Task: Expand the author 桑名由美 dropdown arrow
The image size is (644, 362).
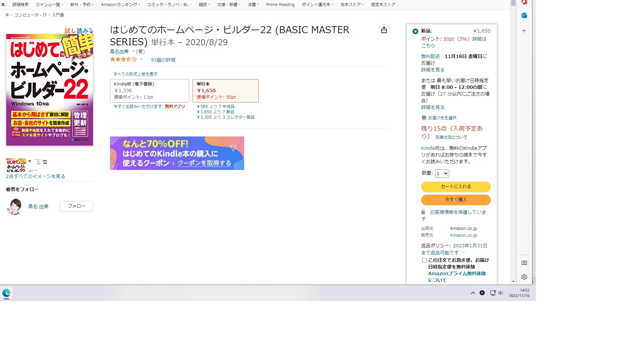Action: [x=133, y=51]
